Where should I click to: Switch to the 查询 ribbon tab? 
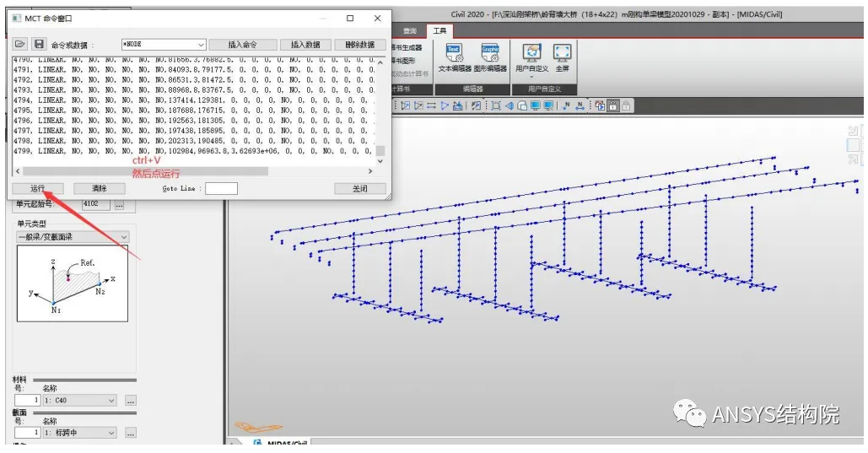[x=410, y=30]
